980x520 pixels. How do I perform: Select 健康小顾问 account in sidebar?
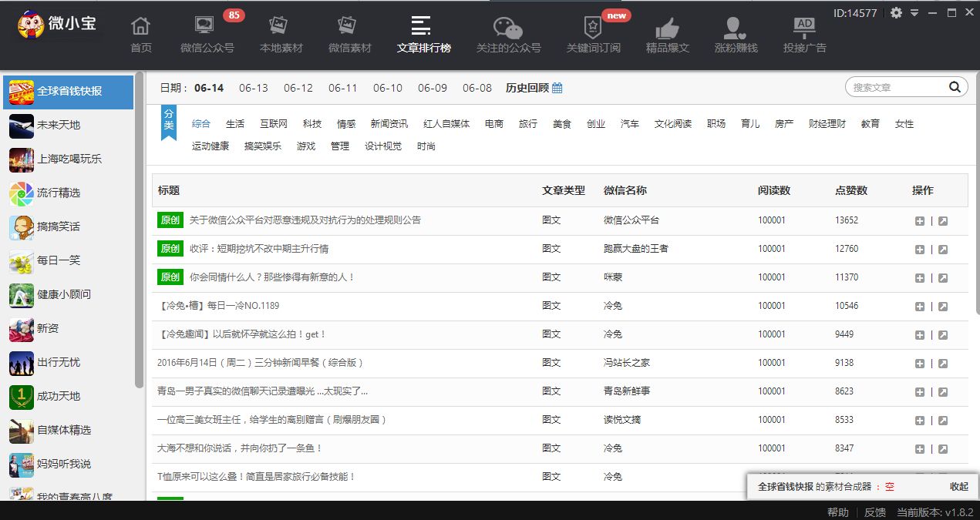(68, 294)
